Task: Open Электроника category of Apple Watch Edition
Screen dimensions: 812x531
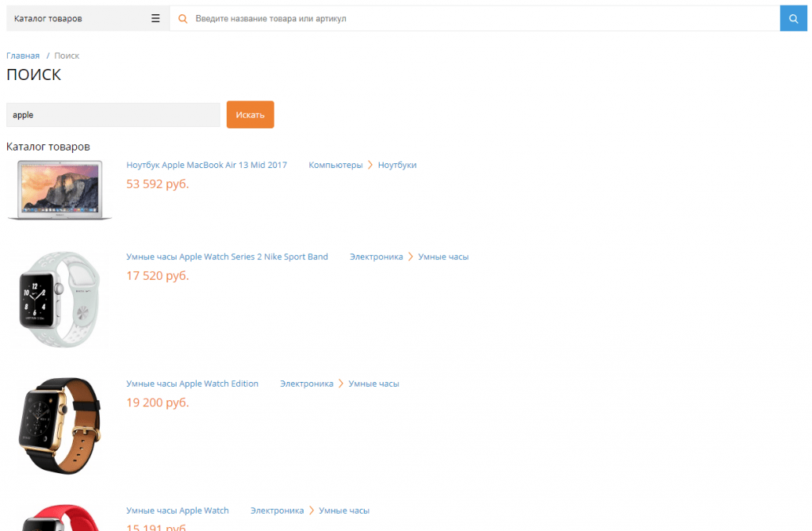Action: (x=307, y=384)
